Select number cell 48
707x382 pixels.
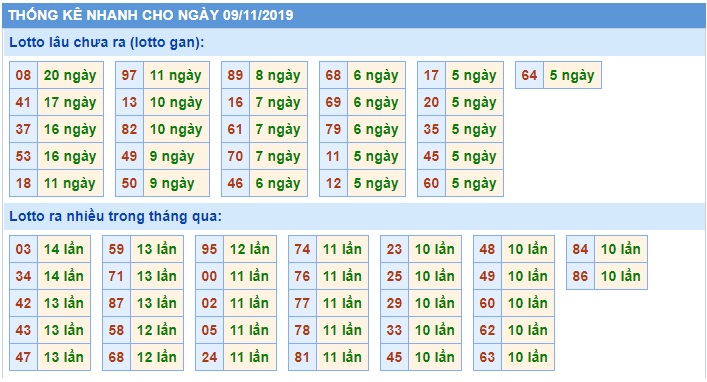click(487, 249)
